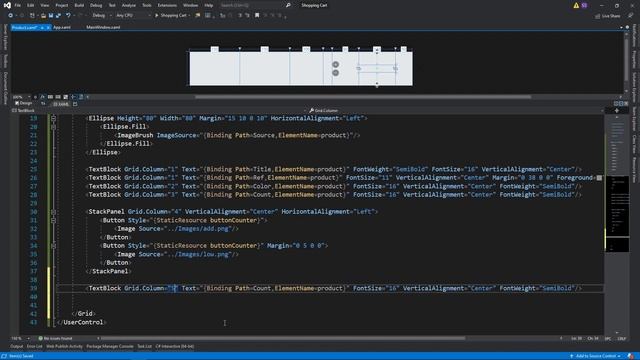Click the horizontal scrollbar of code editor
The image size is (640, 360).
coord(283,338)
